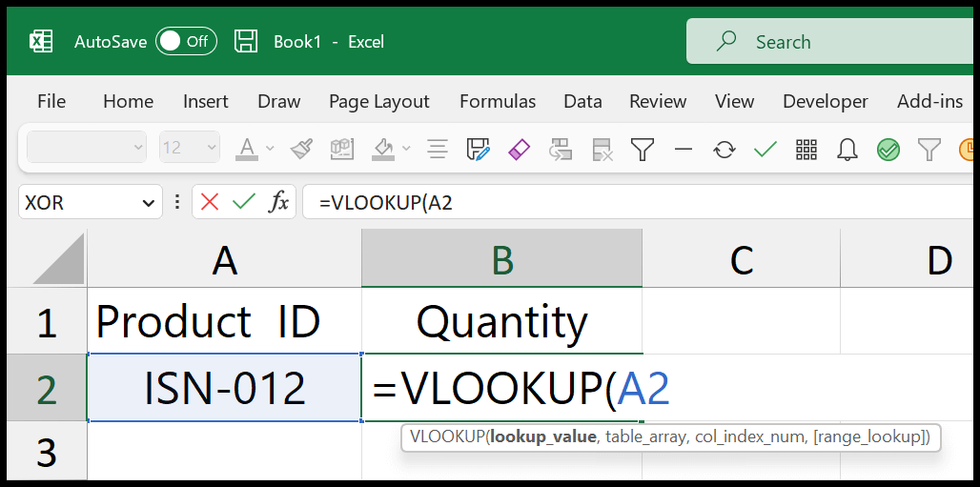Cancel formula entry with red X
This screenshot has width=980, height=487.
(210, 202)
